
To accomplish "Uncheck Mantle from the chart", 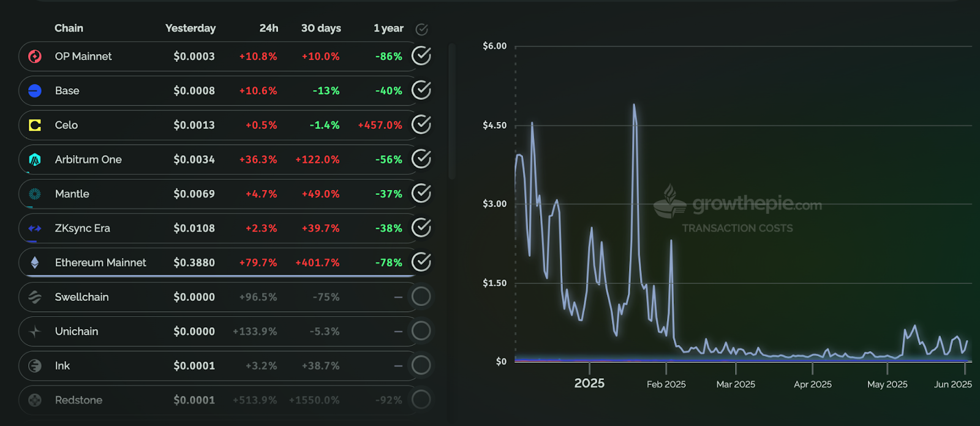I will click(421, 193).
